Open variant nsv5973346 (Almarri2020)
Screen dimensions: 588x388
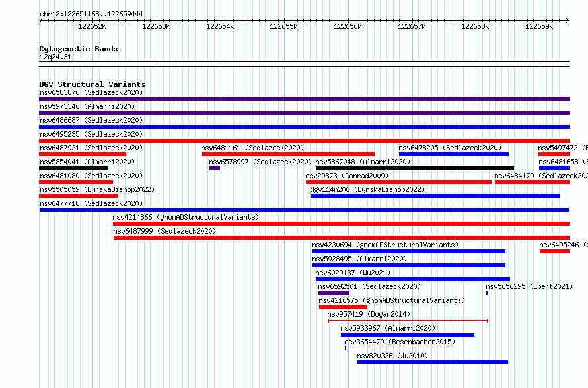pos(87,106)
